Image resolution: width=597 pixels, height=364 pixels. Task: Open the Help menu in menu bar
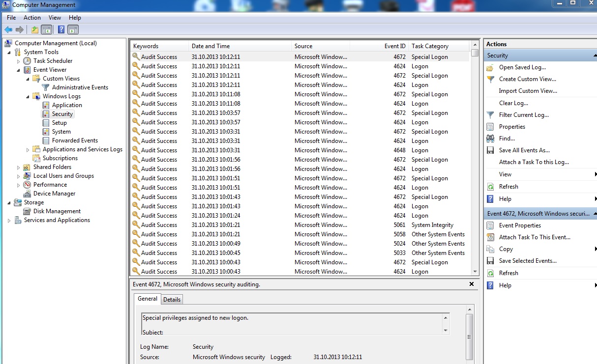point(75,18)
